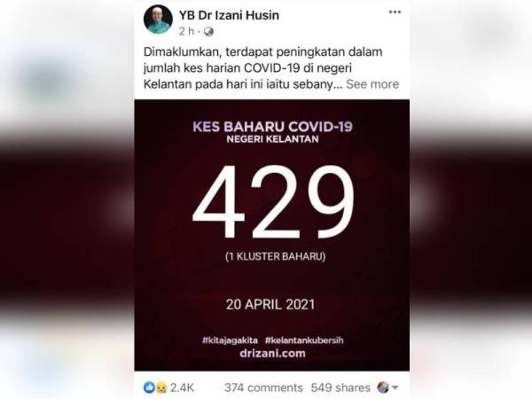Click the 'KES BAHARU COVID-19' heading
Screen dimensions: 532x399
[x=272, y=127]
